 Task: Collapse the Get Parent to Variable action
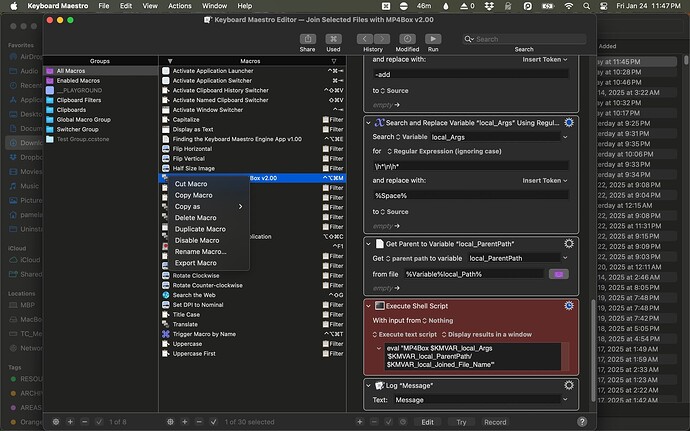tap(368, 243)
